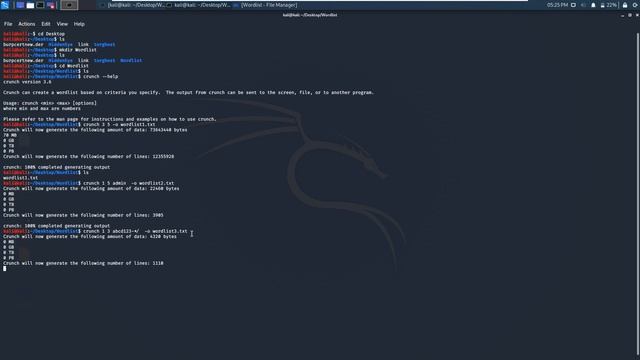Open the File menu
640x360 pixels.
pos(8,24)
